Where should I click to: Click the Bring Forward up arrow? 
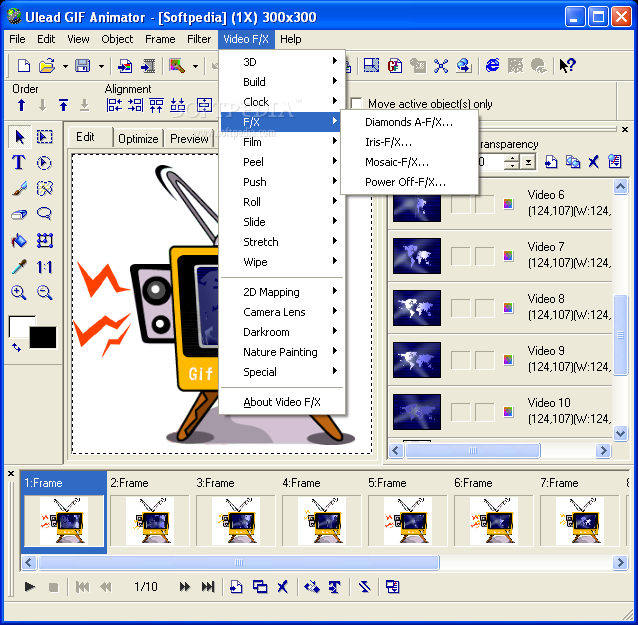pyautogui.click(x=21, y=105)
